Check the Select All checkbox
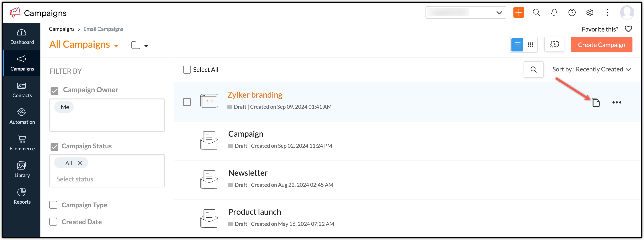 (x=187, y=70)
